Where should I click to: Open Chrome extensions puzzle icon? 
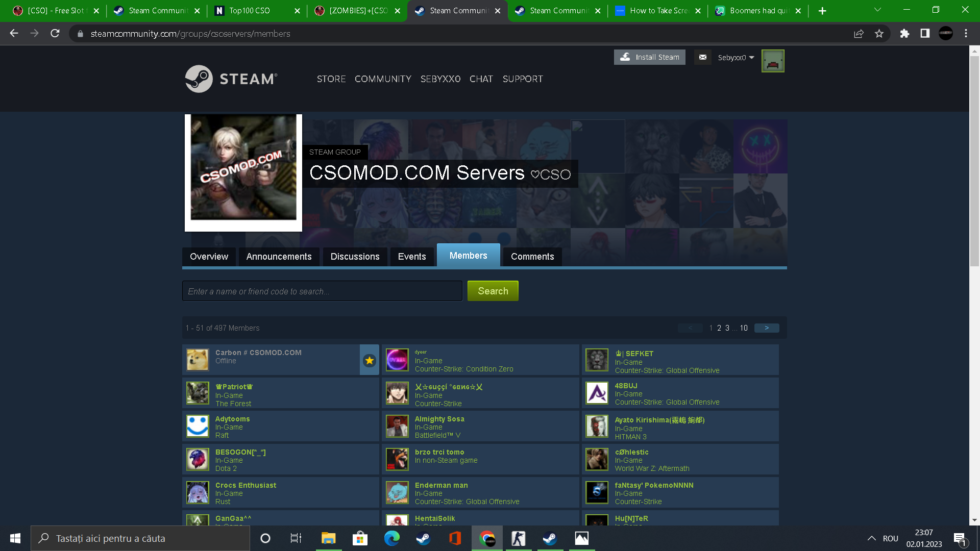point(904,34)
